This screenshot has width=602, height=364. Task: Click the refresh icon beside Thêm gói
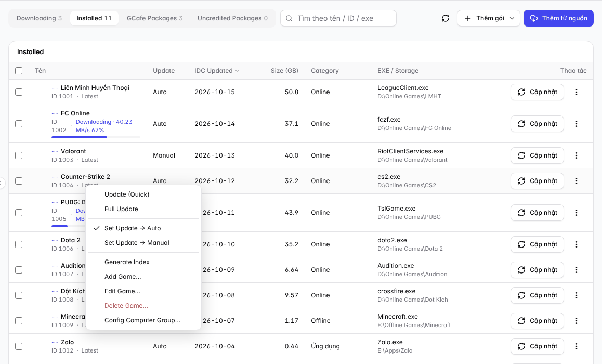[x=446, y=18]
